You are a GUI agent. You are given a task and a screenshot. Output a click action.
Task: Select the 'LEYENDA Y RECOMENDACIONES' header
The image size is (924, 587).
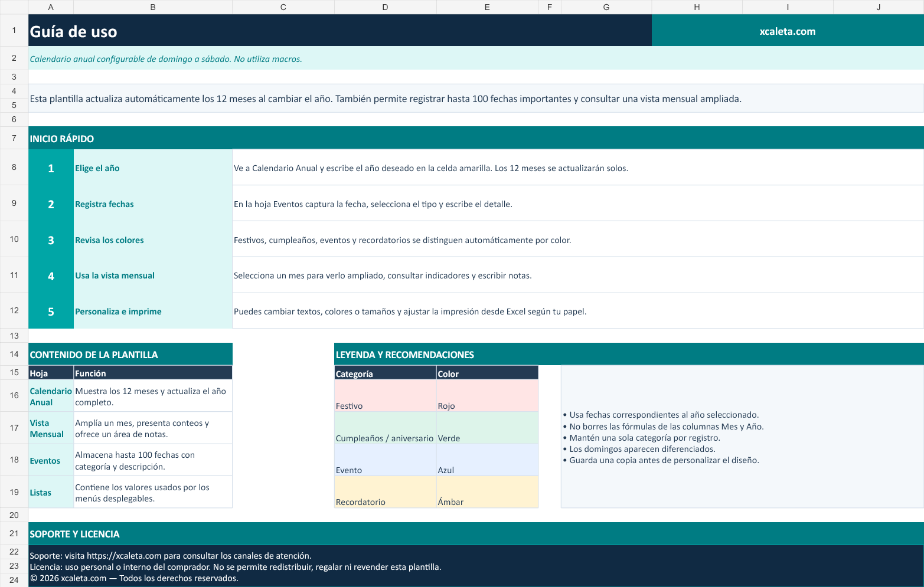tap(629, 354)
